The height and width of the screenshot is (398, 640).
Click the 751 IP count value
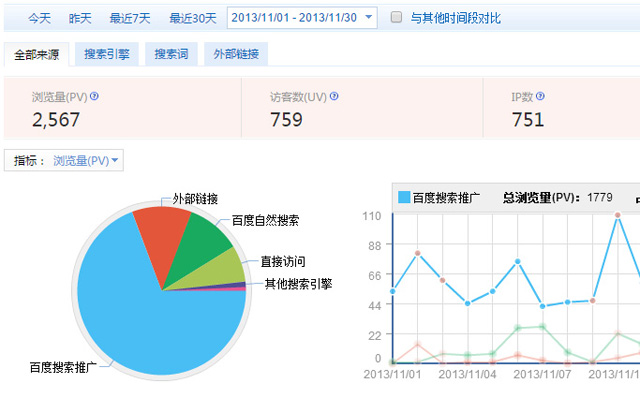(x=528, y=120)
